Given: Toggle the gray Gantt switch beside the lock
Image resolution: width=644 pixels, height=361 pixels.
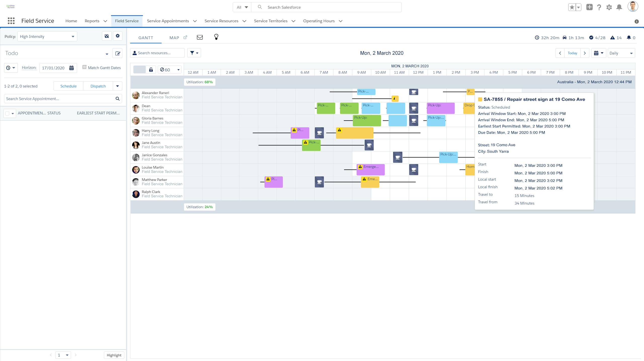Looking at the screenshot, I should (x=140, y=70).
